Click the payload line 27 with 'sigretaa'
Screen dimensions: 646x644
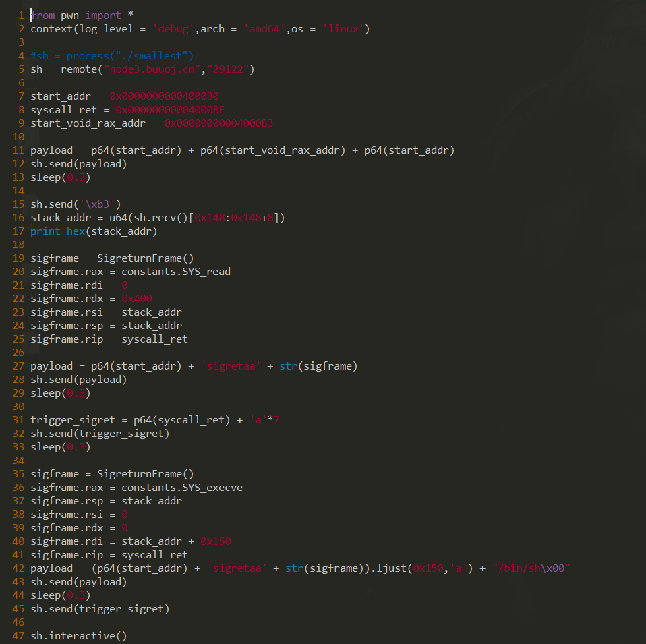pos(194,366)
